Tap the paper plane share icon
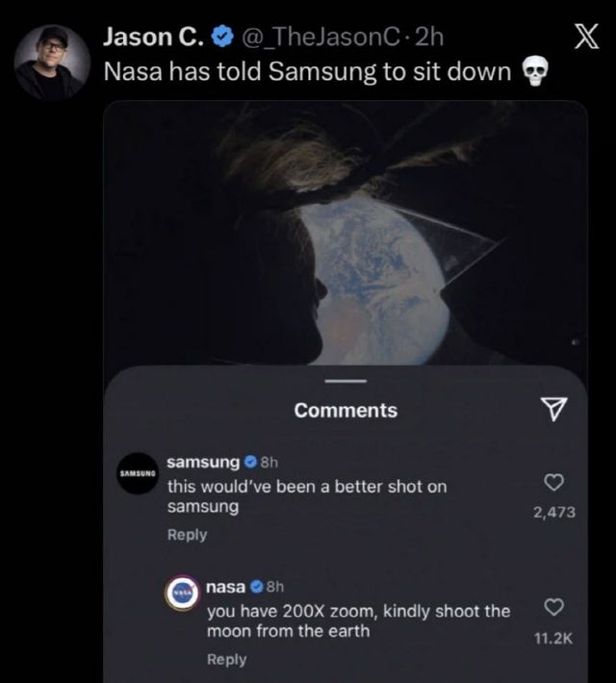The width and height of the screenshot is (616, 683). [x=552, y=411]
